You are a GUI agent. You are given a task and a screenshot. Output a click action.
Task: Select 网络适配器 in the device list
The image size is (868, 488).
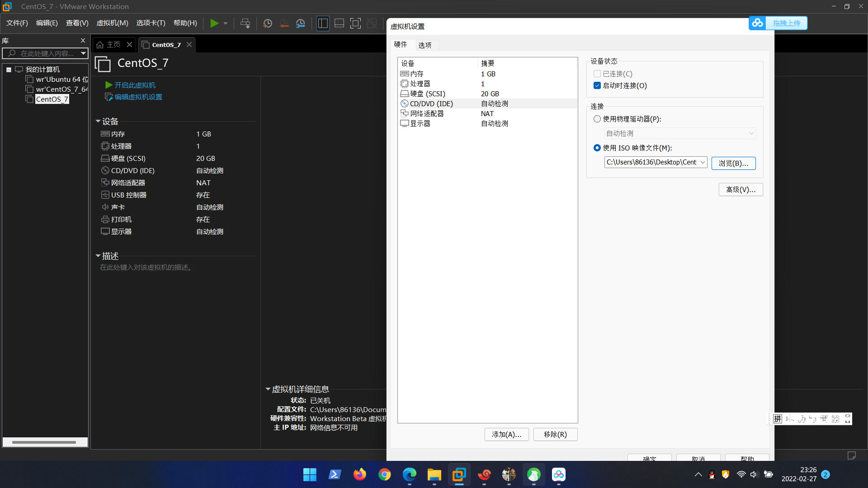(427, 113)
